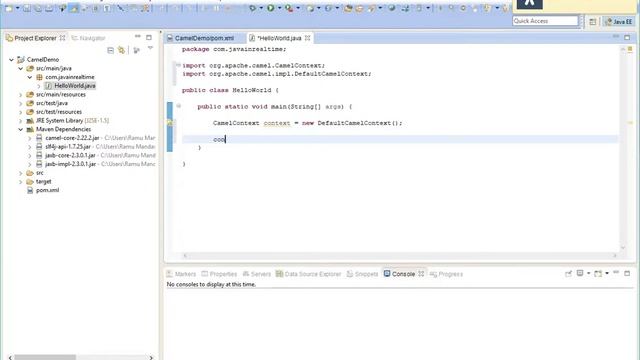640x360 pixels.
Task: Click into the Quick Access field
Action: (545, 21)
